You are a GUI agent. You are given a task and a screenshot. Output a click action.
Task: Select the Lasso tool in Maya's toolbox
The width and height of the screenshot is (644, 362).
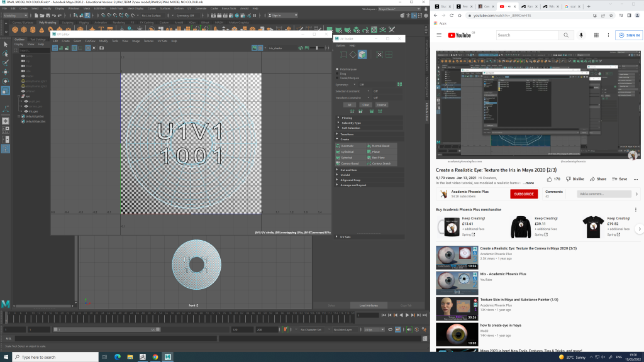pyautogui.click(x=5, y=54)
